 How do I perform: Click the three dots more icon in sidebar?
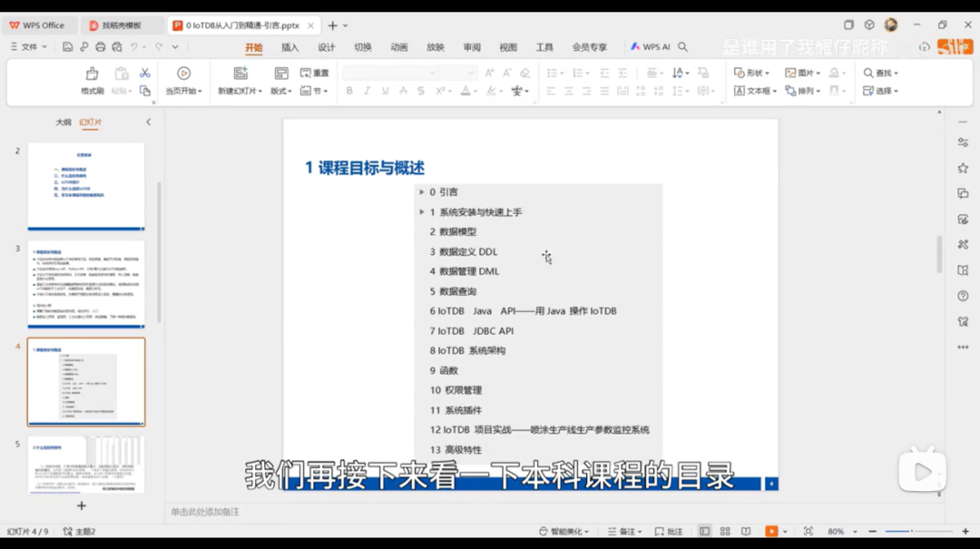pos(963,347)
